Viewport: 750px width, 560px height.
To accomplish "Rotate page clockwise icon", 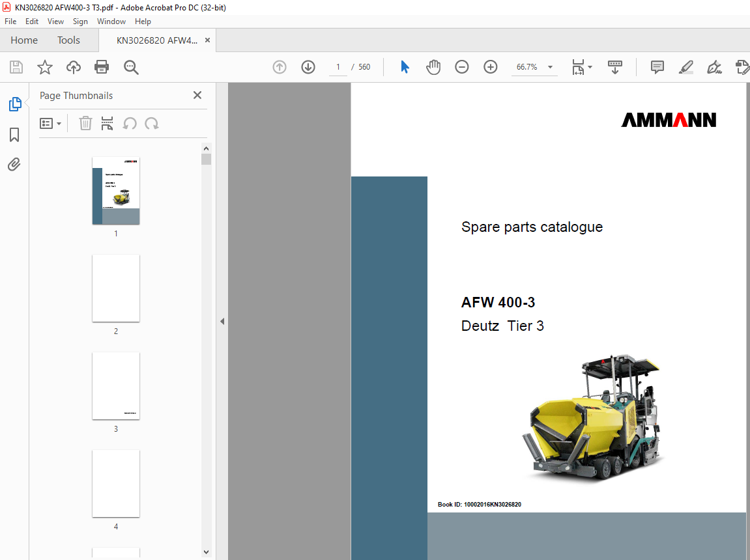I will [152, 124].
